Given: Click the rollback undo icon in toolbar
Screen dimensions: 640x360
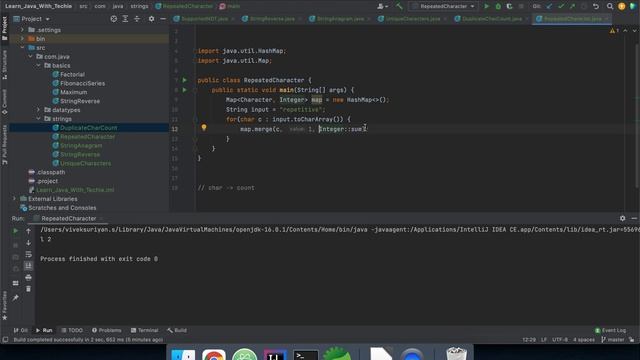Looking at the screenshot, I should coord(596,6).
